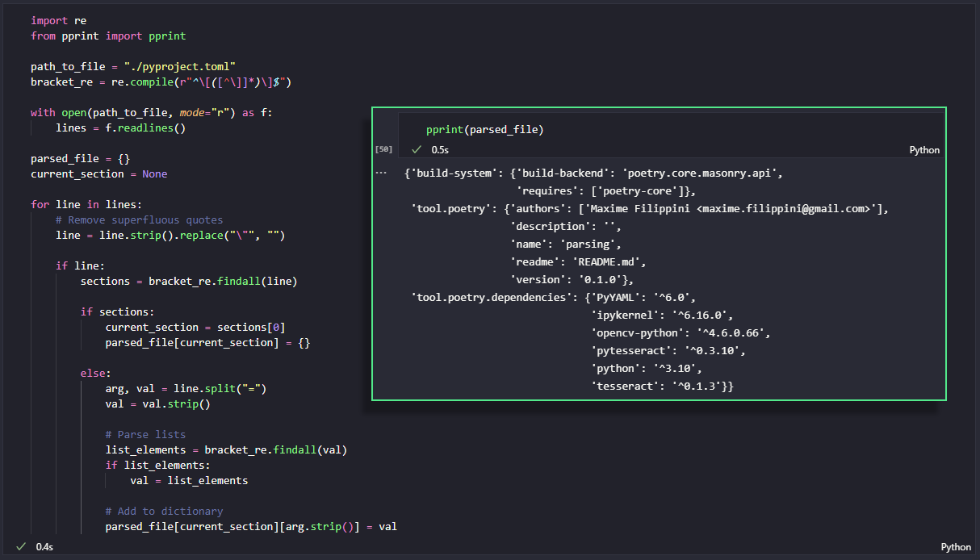Click the 'current_section = None' line
Image resolution: width=980 pixels, height=560 pixels.
click(x=98, y=173)
